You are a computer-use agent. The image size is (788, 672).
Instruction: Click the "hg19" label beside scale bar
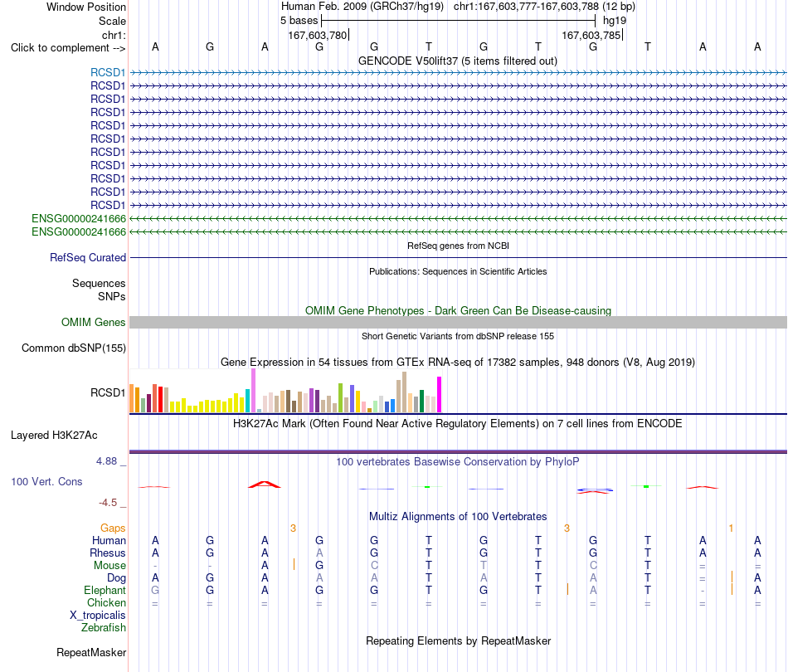614,21
